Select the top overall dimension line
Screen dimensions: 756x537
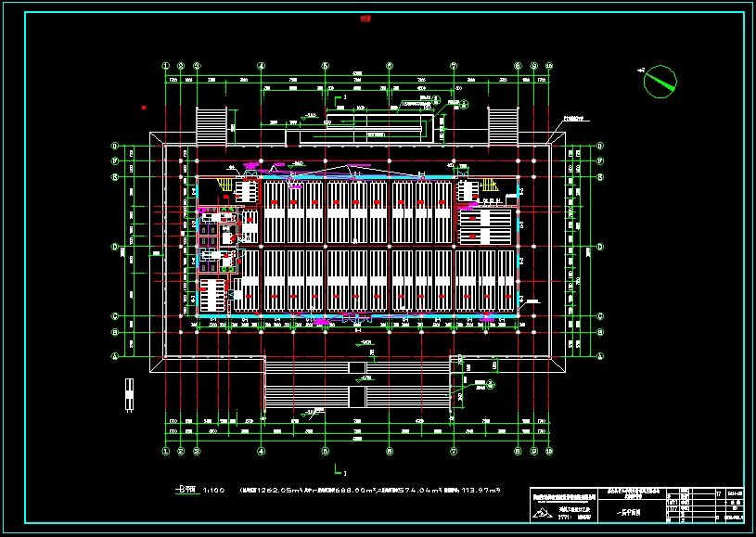[357, 78]
